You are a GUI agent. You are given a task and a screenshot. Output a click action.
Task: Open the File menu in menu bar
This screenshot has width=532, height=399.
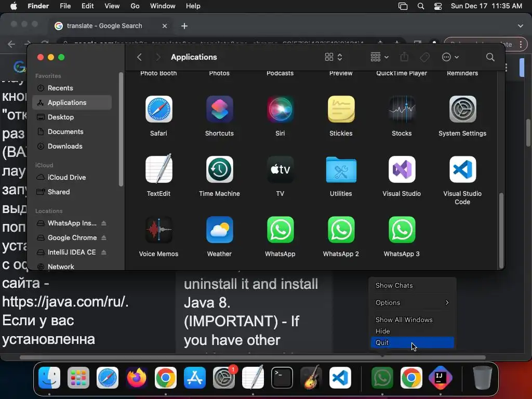coord(65,6)
